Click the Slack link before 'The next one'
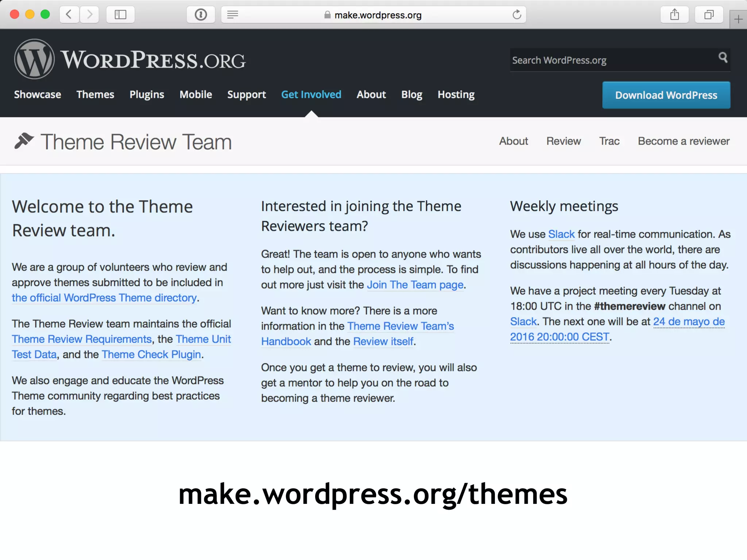This screenshot has height=560, width=747. pyautogui.click(x=523, y=322)
